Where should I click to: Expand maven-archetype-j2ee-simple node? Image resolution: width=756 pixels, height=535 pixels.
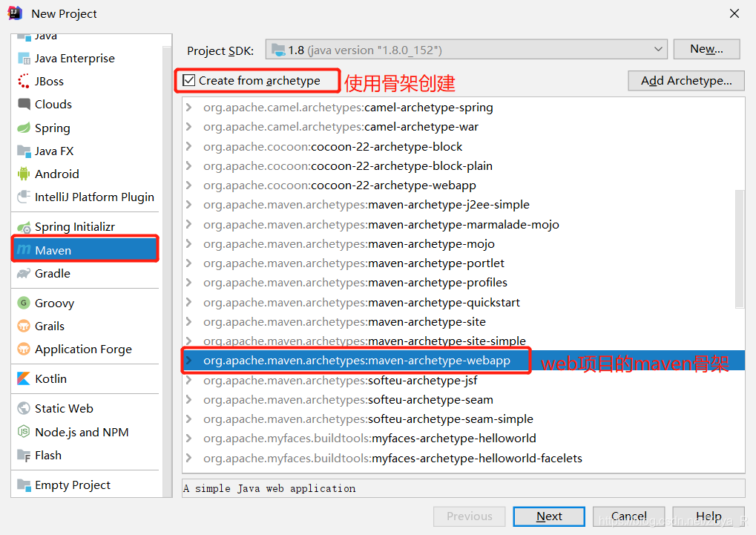(189, 205)
